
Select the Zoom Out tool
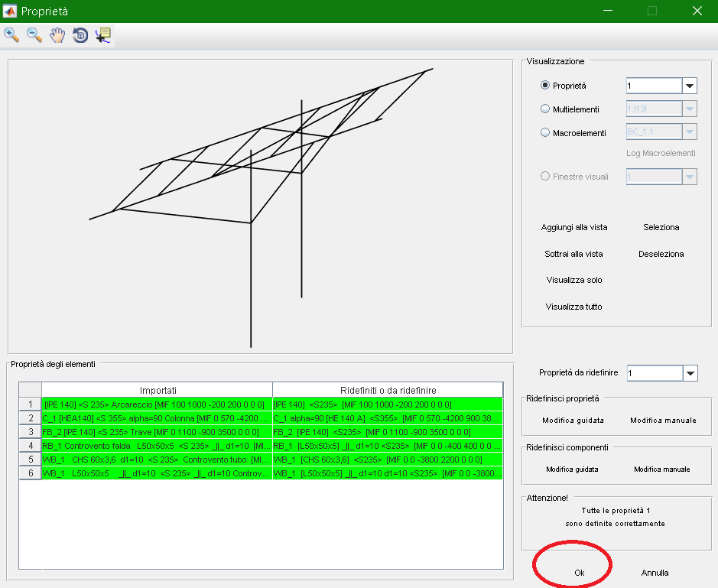pos(34,35)
